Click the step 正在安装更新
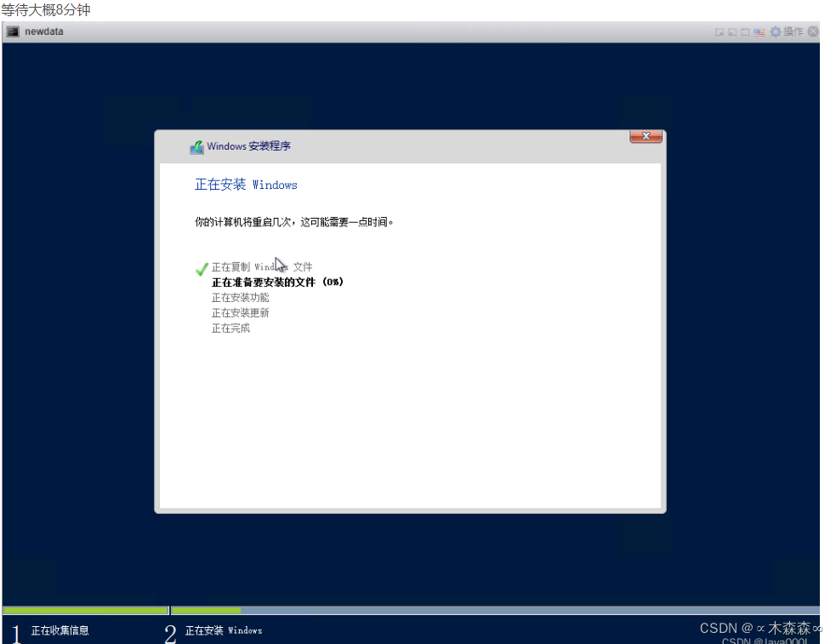This screenshot has height=644, width=836. pos(241,313)
